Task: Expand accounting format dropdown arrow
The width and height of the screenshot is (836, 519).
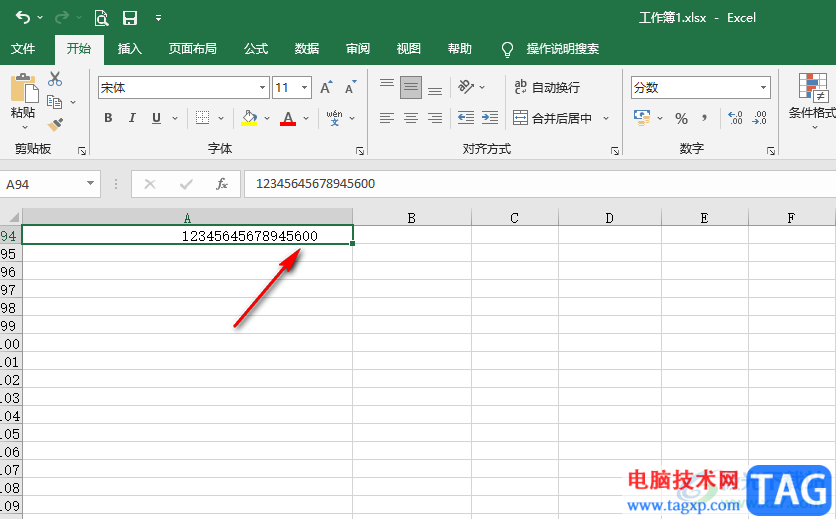Action: point(660,118)
